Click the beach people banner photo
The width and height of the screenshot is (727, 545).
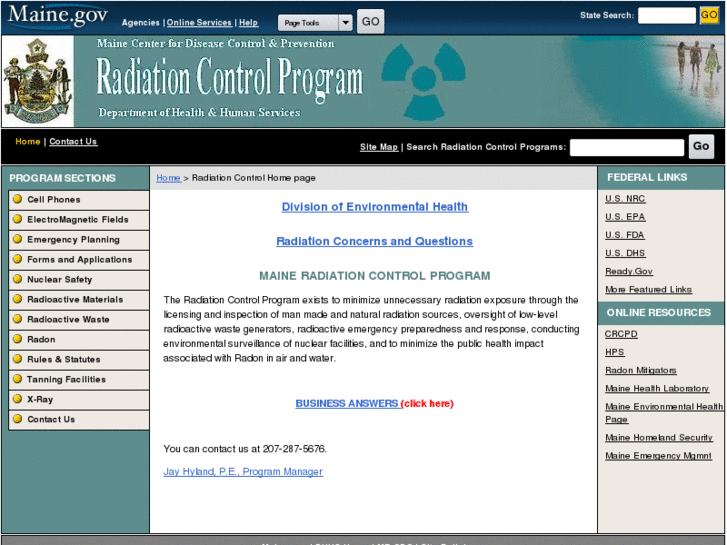(x=697, y=63)
